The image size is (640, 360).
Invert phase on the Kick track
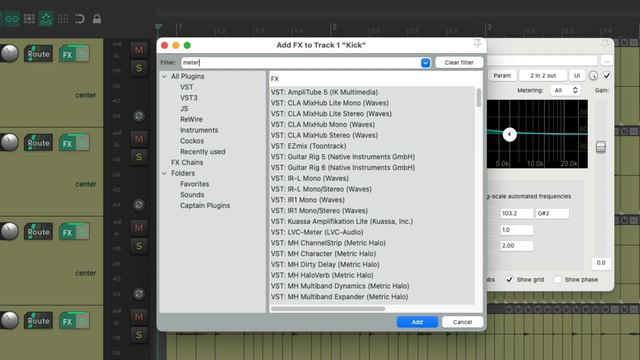[139, 116]
